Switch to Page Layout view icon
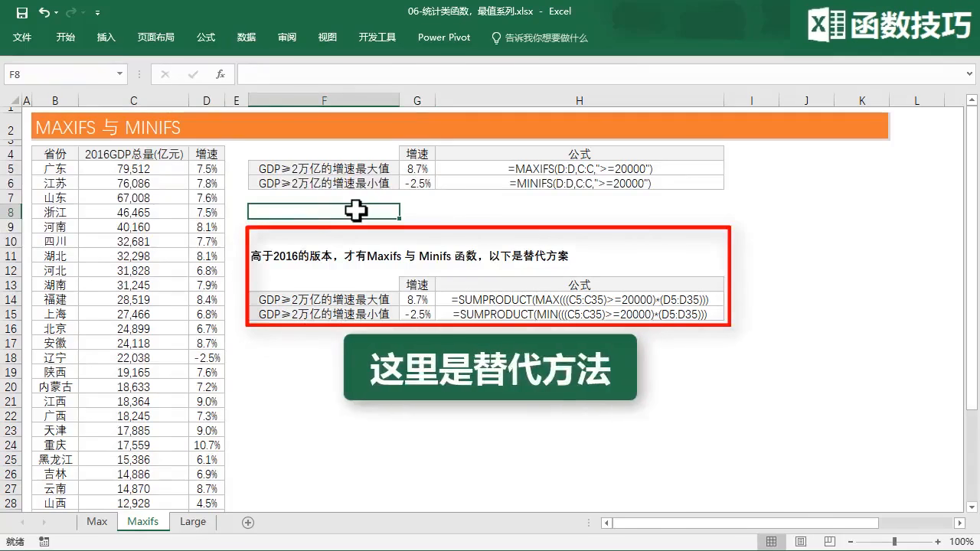 [800, 542]
